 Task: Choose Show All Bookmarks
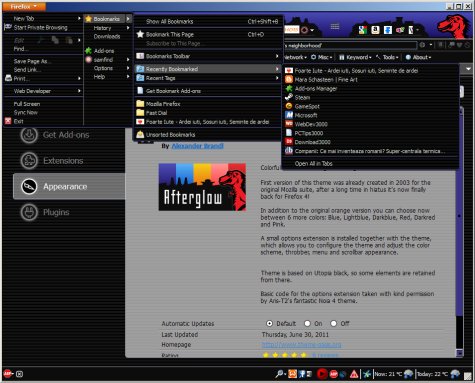coord(208,21)
